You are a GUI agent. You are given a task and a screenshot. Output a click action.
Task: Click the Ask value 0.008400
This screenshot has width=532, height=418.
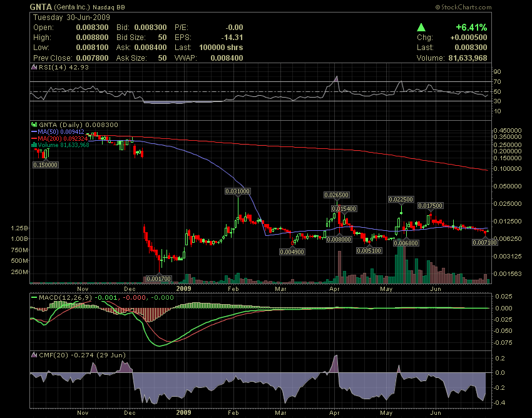tap(150, 48)
